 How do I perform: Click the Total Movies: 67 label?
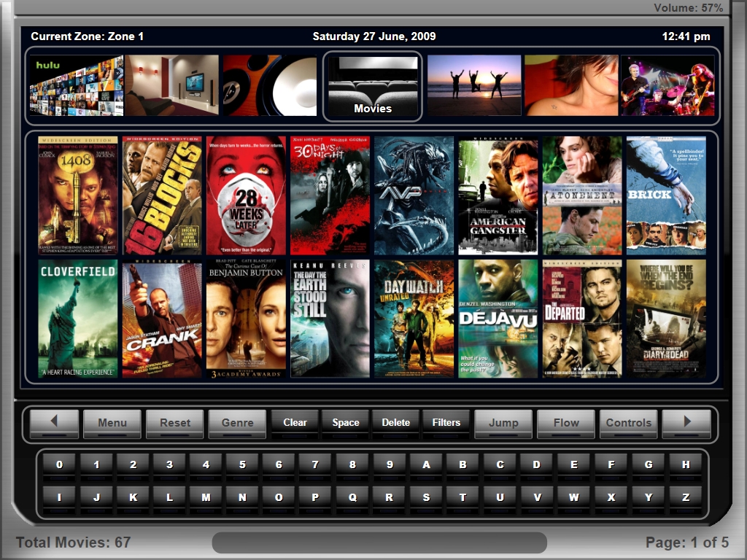point(74,542)
